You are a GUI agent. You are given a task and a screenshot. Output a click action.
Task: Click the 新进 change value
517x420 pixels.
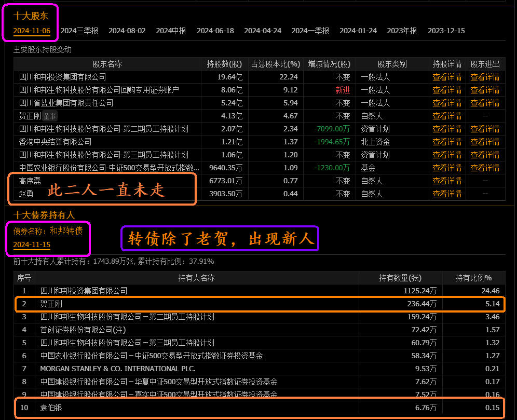pos(343,90)
